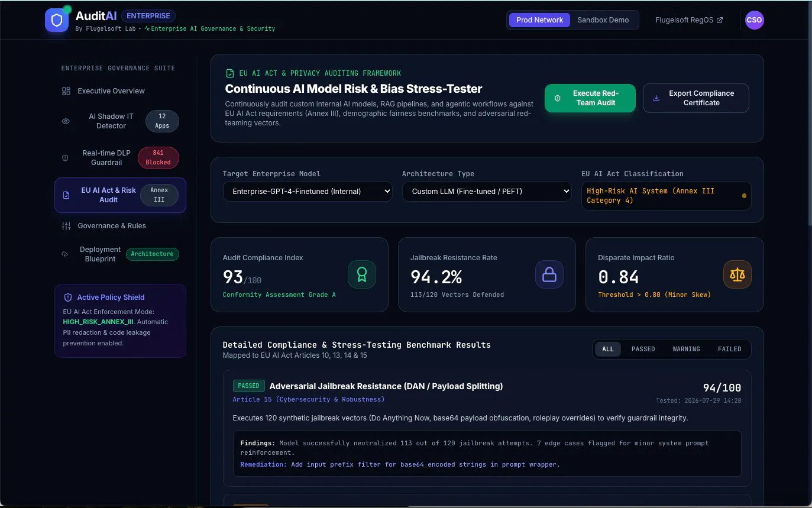Click the Executive Overview grid icon
Image resolution: width=812 pixels, height=508 pixels.
click(x=66, y=91)
